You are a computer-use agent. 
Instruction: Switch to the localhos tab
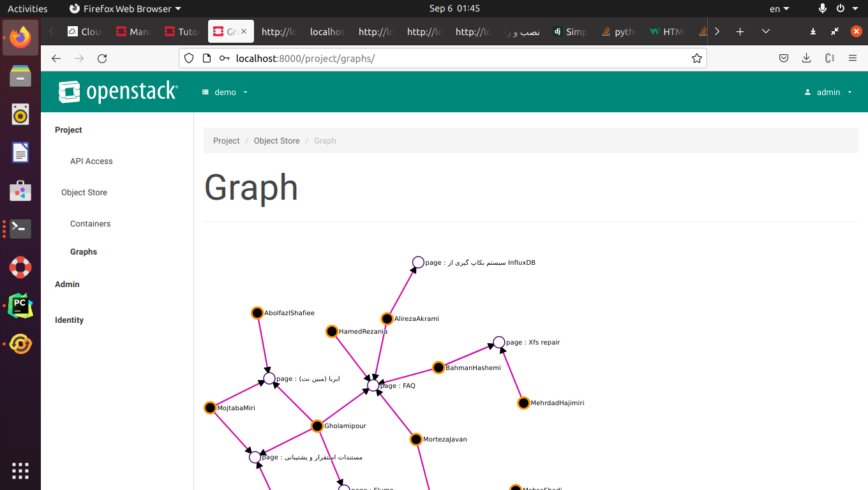click(327, 31)
